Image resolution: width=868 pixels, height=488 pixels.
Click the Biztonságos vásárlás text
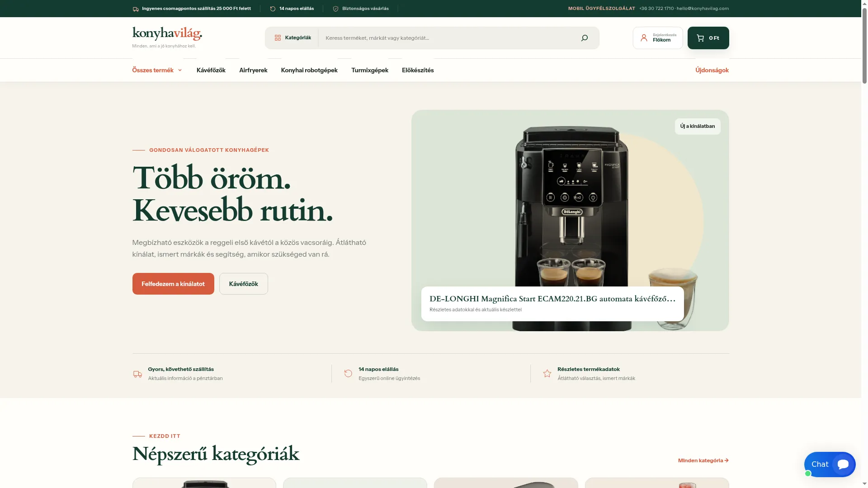[365, 9]
